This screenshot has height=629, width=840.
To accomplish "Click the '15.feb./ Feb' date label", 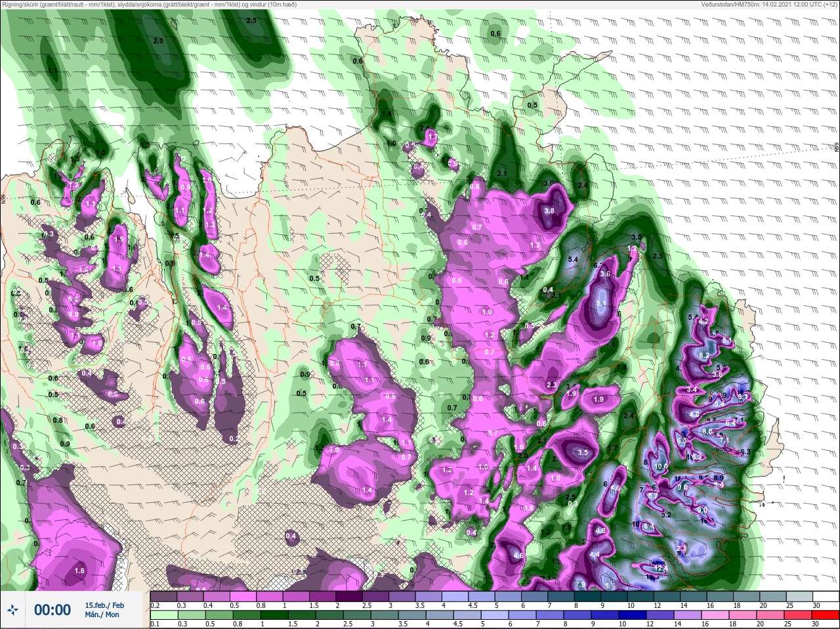I will pyautogui.click(x=104, y=605).
